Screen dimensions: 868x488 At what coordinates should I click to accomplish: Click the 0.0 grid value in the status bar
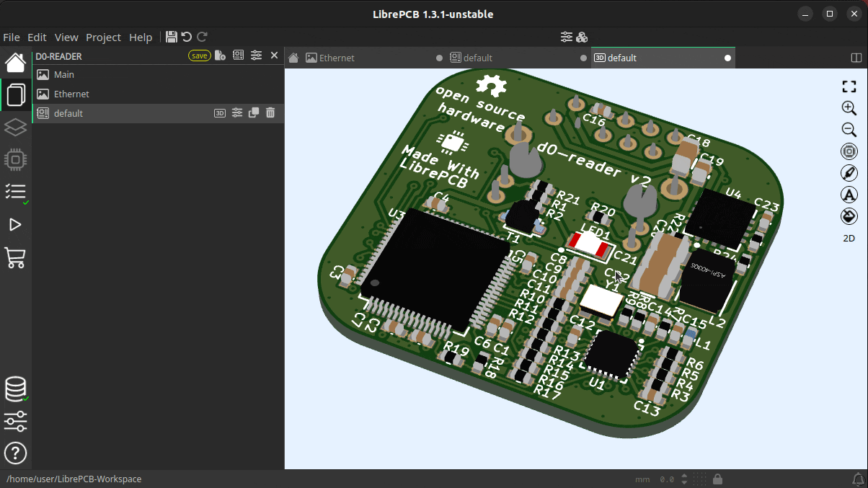(x=667, y=479)
